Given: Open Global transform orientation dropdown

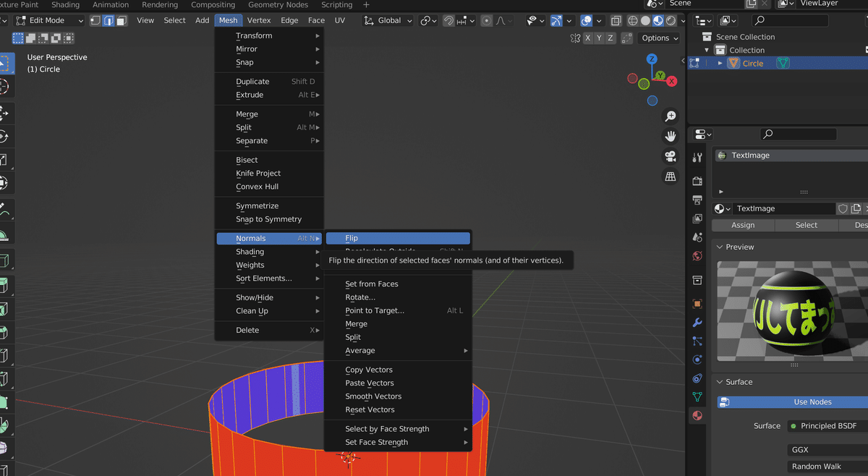Looking at the screenshot, I should coord(388,20).
